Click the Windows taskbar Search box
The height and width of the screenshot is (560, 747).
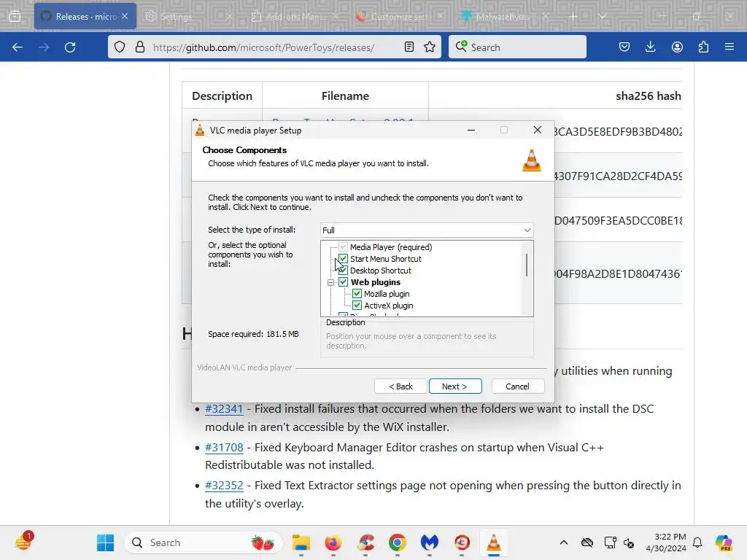pos(204,542)
